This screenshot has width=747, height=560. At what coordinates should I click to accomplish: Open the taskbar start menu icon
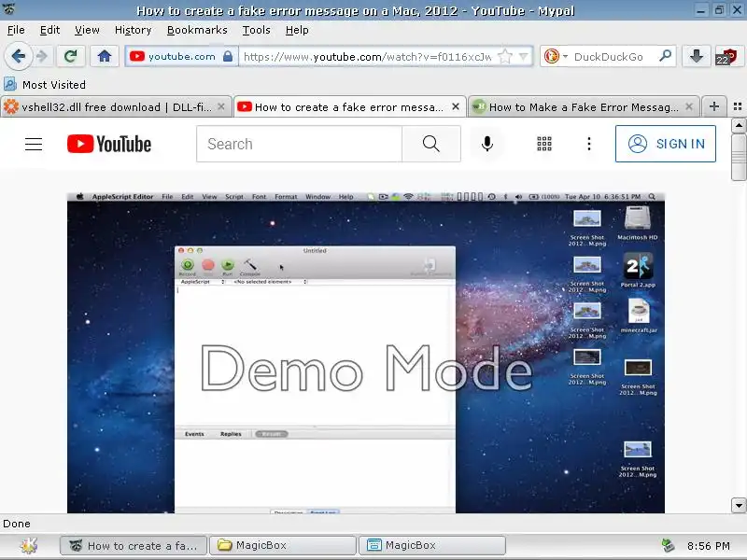(x=29, y=545)
